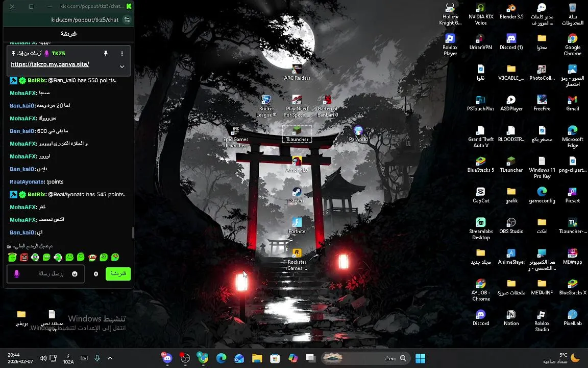Select the AmongUs desktop icon
The width and height of the screenshot is (588, 368).
(x=297, y=165)
